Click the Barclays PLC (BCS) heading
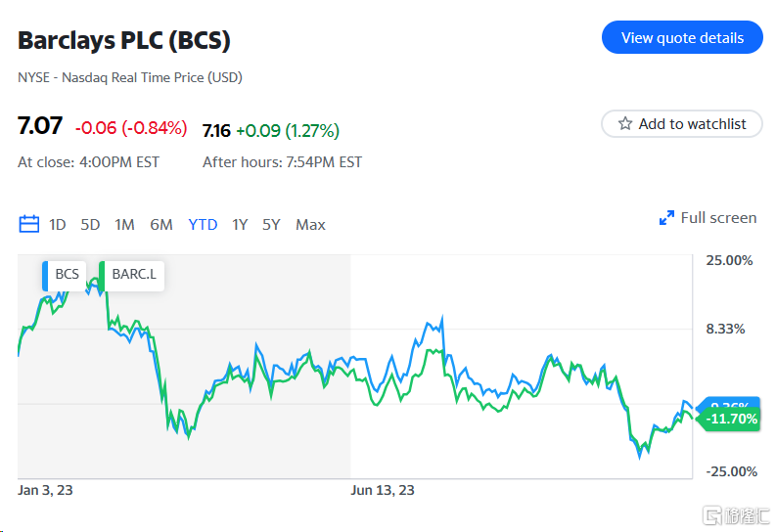 (124, 41)
